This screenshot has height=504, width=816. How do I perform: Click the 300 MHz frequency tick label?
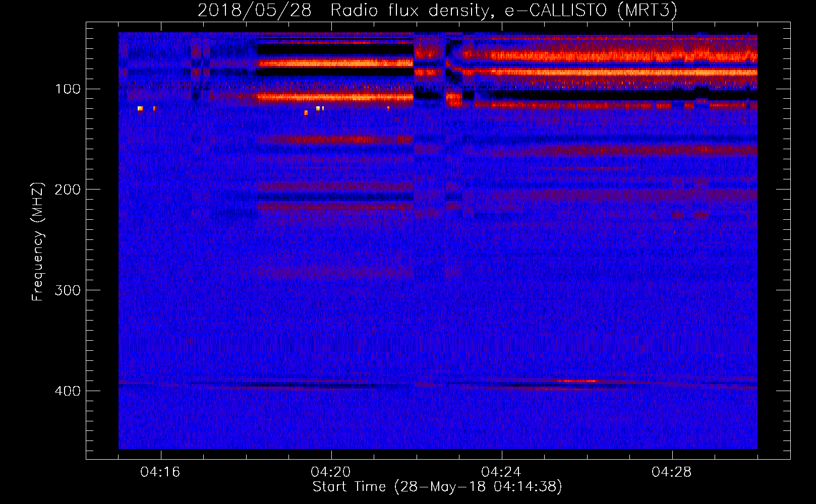tap(68, 290)
